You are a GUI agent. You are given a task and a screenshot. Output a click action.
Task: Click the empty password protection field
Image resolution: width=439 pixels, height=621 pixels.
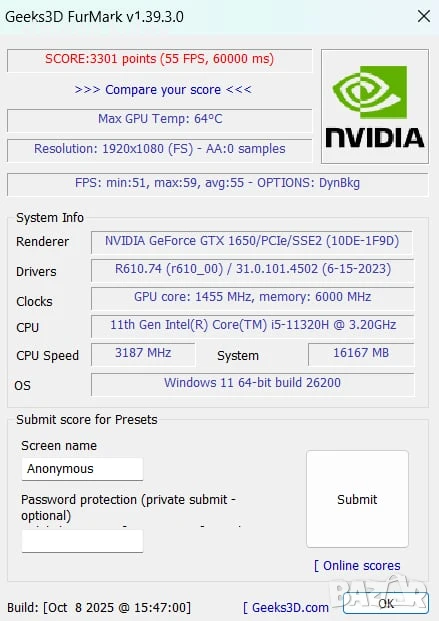tap(82, 541)
